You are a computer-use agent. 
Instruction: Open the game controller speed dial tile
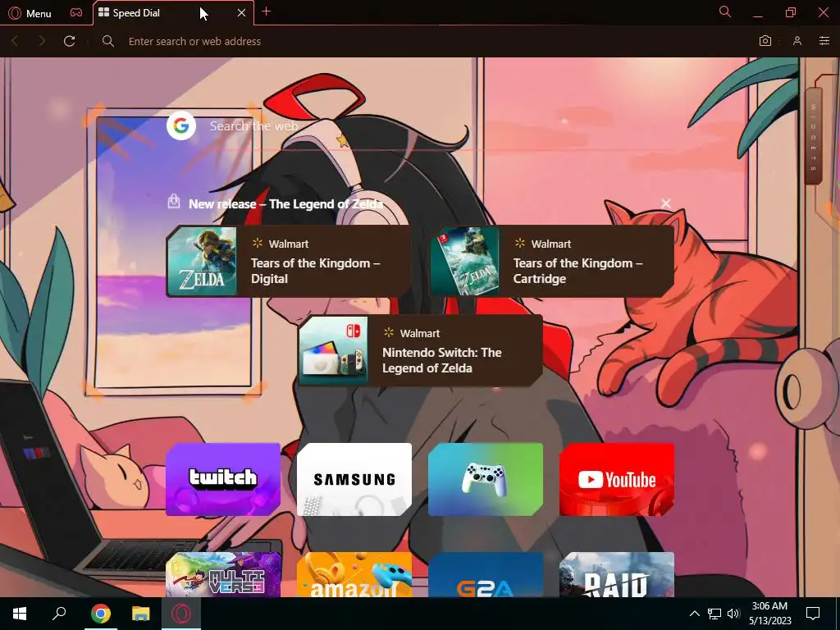pyautogui.click(x=486, y=479)
